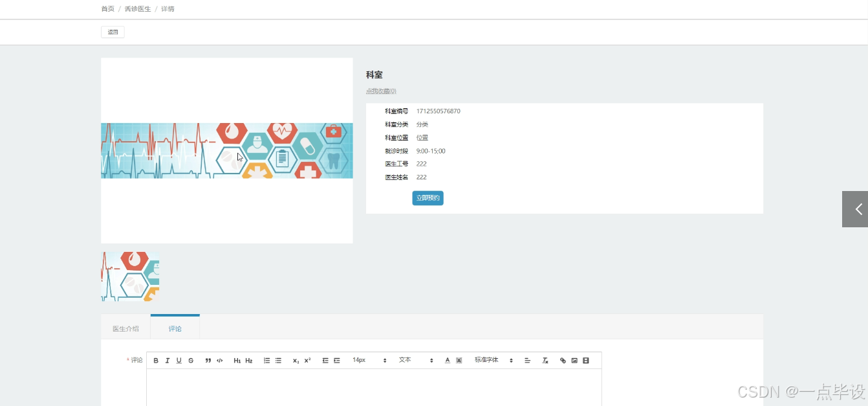The image size is (868, 406).
Task: Decrease indent in the editor
Action: [325, 361]
